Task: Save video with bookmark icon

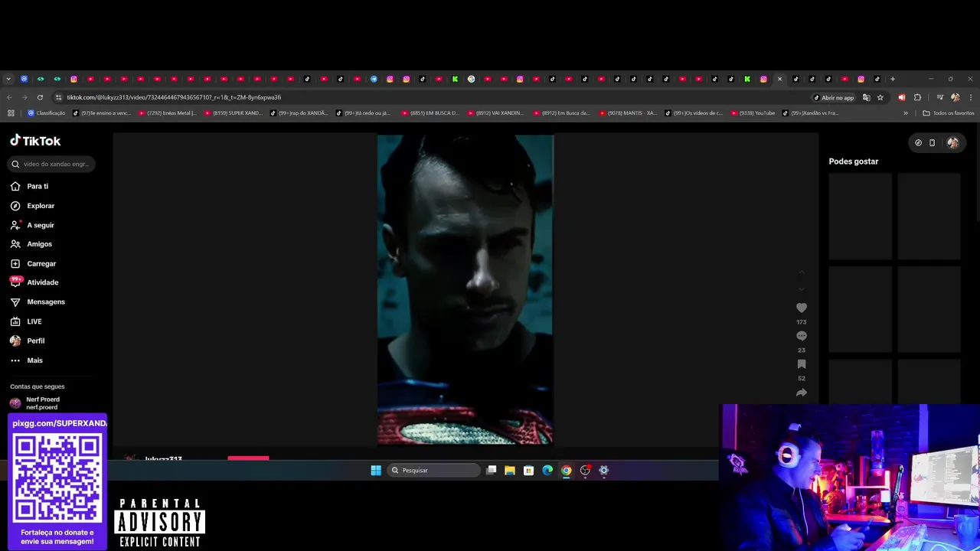Action: point(802,364)
